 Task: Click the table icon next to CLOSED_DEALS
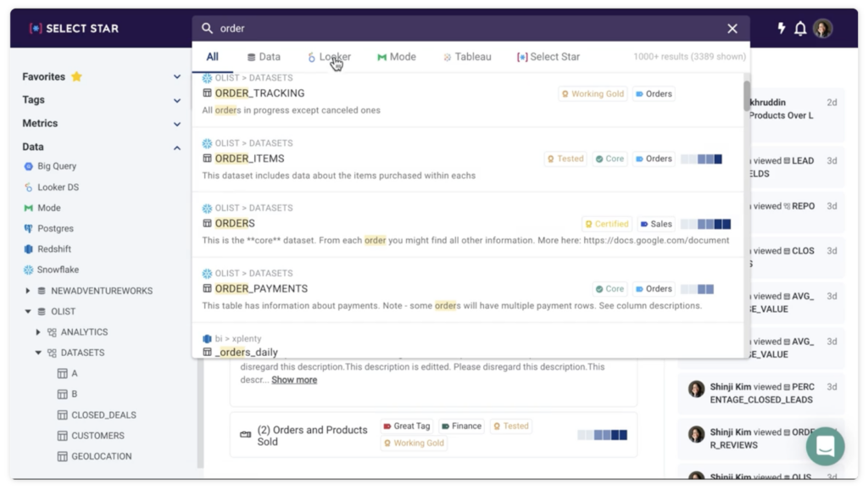click(x=63, y=415)
